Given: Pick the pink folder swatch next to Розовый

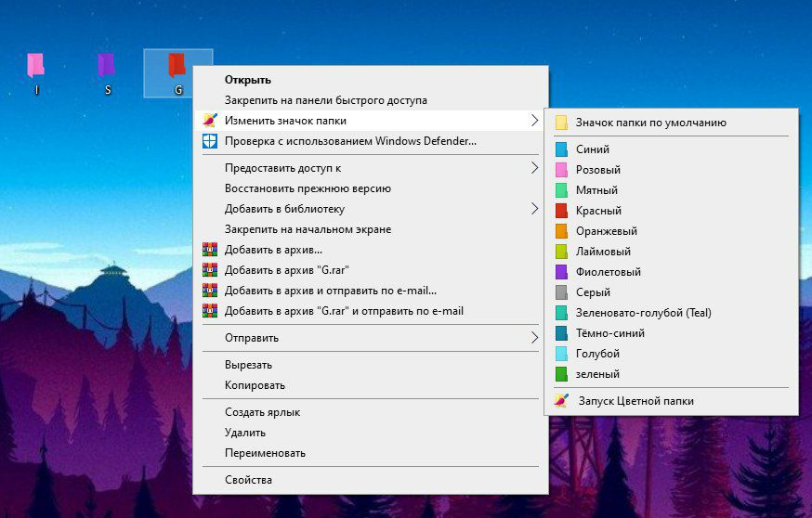Looking at the screenshot, I should pos(561,170).
